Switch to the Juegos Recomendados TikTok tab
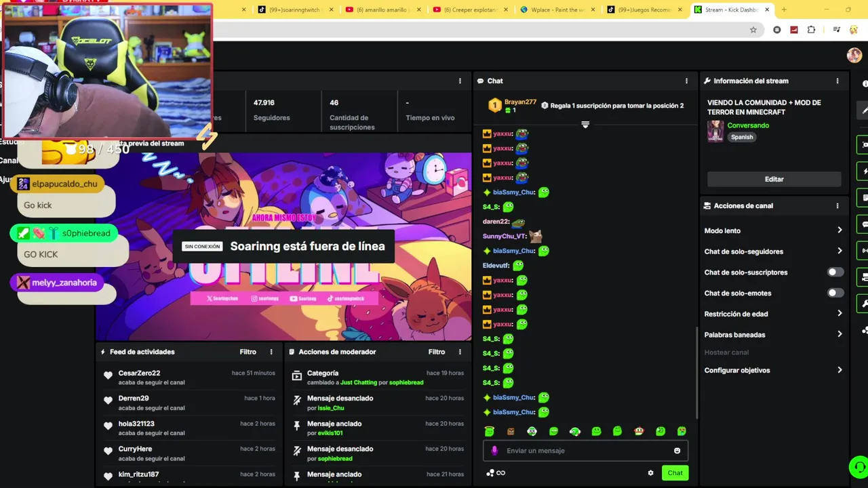868x488 pixels. tap(646, 9)
